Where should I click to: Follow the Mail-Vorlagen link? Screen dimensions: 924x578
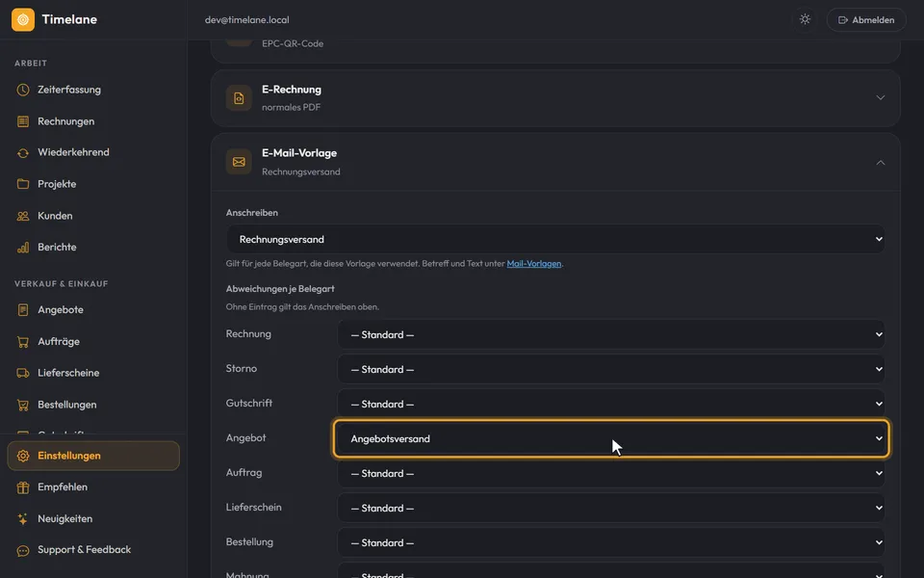534,264
